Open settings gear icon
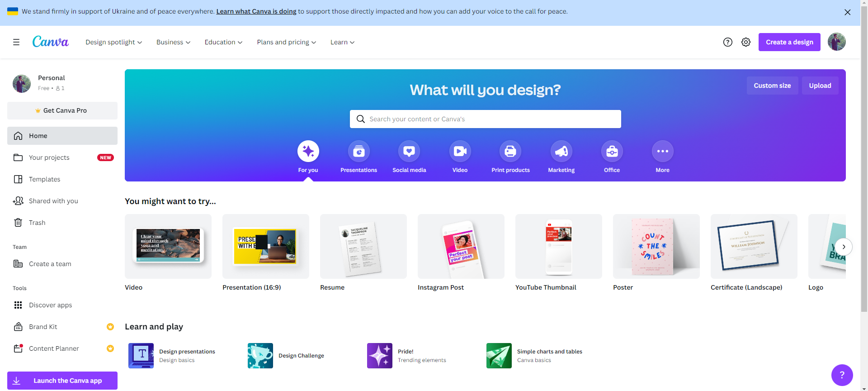868x391 pixels. [746, 42]
